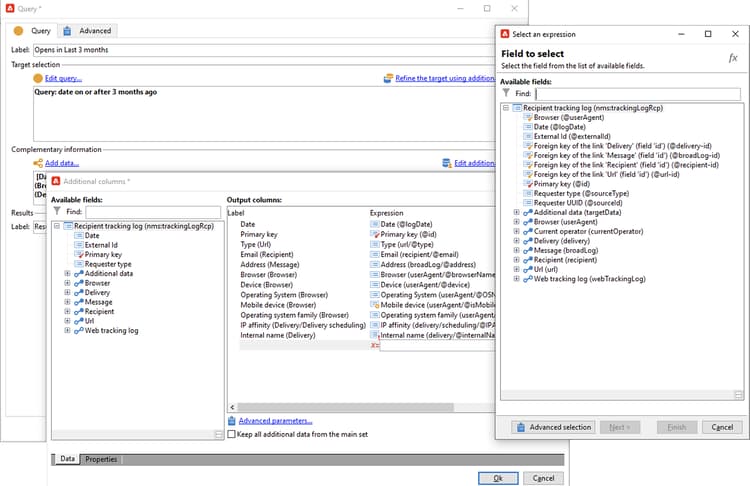
Task: Select External Id (@externalId) field icon
Action: click(x=528, y=136)
